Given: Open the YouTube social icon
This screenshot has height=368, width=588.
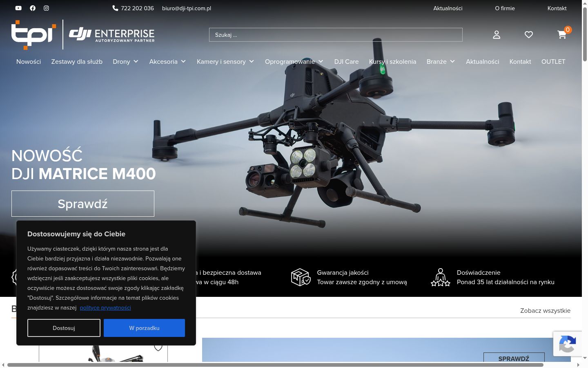Looking at the screenshot, I should pos(18,8).
